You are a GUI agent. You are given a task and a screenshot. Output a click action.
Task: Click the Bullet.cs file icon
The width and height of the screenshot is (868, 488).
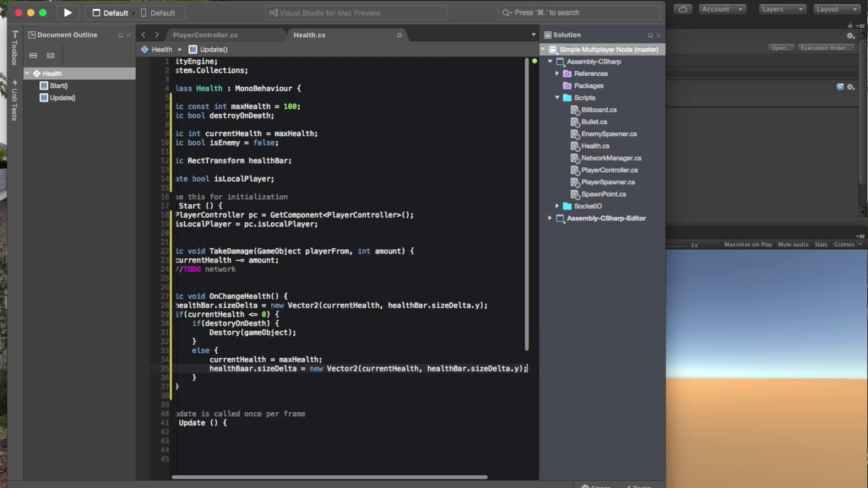(574, 122)
